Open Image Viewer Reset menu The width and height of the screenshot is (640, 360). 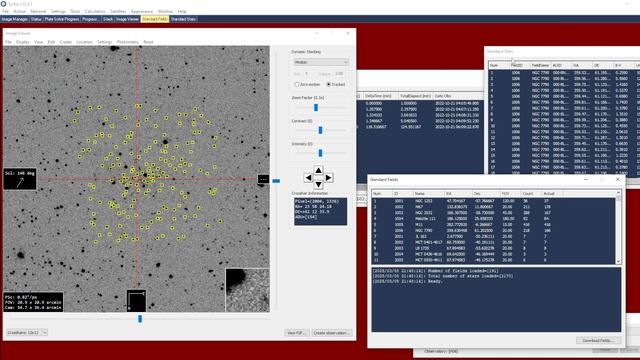coord(148,42)
